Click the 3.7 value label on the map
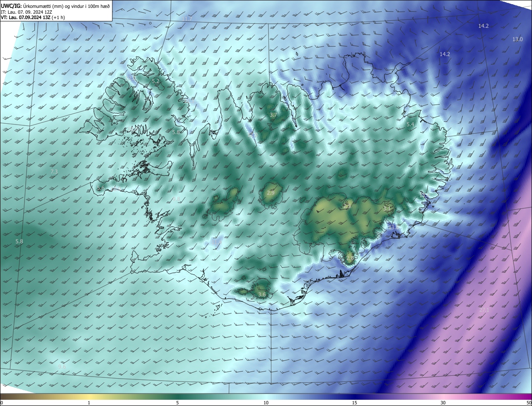 (x=273, y=115)
